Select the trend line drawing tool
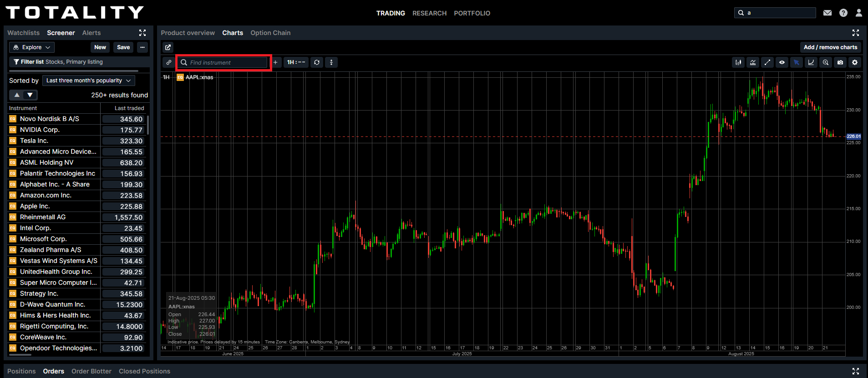 pyautogui.click(x=767, y=62)
